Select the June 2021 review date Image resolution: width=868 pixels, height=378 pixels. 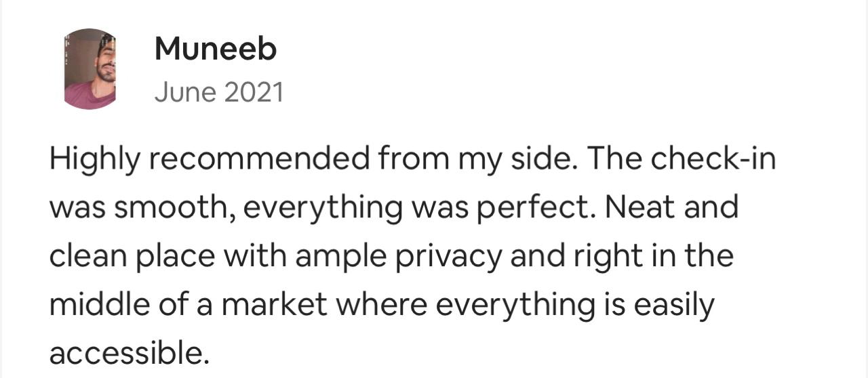219,92
